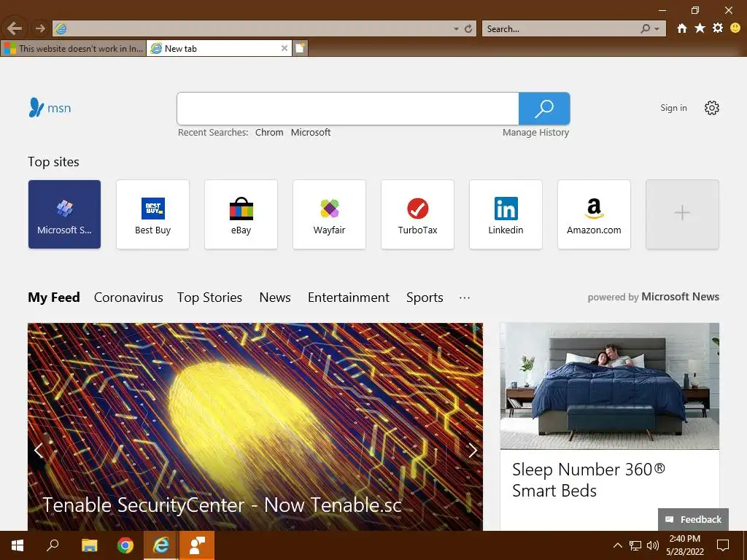This screenshot has width=747, height=560.
Task: Open Tenable SecurityCenter story headline
Action: point(222,505)
